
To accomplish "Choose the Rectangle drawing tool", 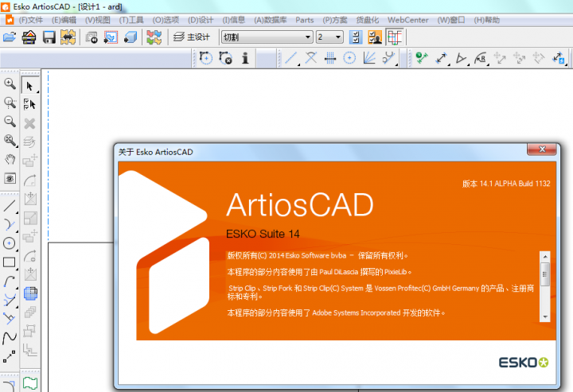I will click(10, 262).
